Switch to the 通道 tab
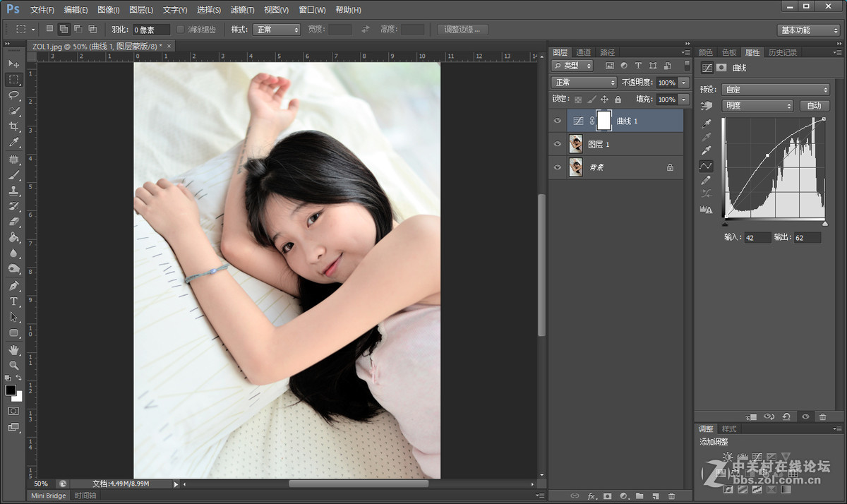 [x=583, y=52]
